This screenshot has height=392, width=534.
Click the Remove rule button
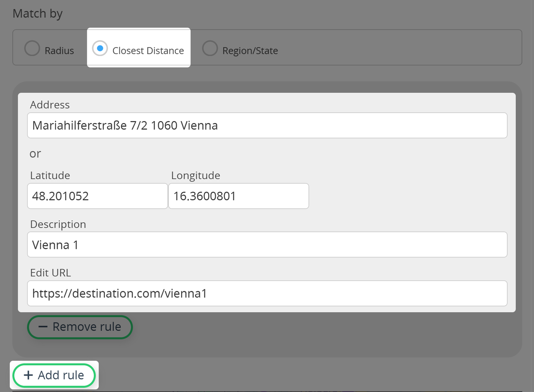pos(80,327)
